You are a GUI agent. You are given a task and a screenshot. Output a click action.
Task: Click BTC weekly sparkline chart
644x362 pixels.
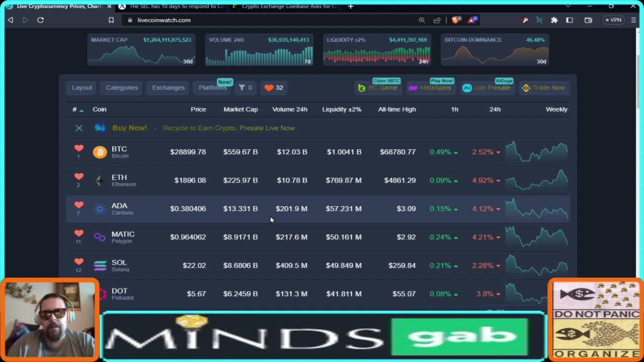536,152
